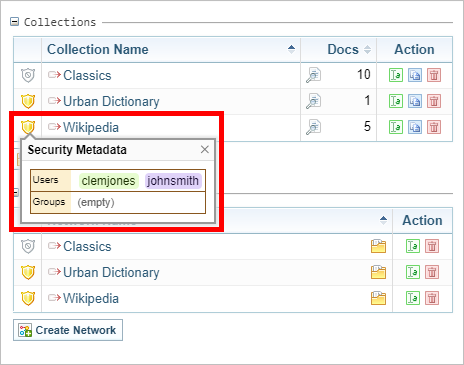The image size is (464, 365).
Task: Rename the Urban Dictionary collection
Action: tap(396, 101)
